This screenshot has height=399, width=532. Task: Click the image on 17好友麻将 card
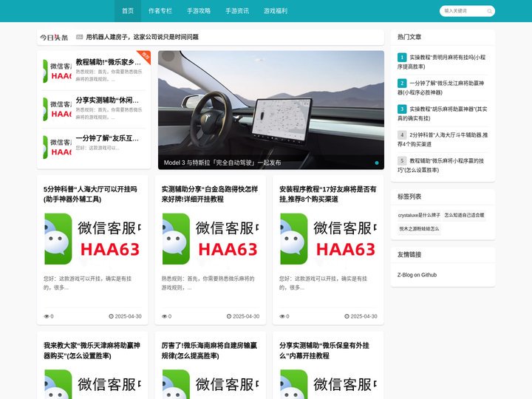click(x=328, y=239)
